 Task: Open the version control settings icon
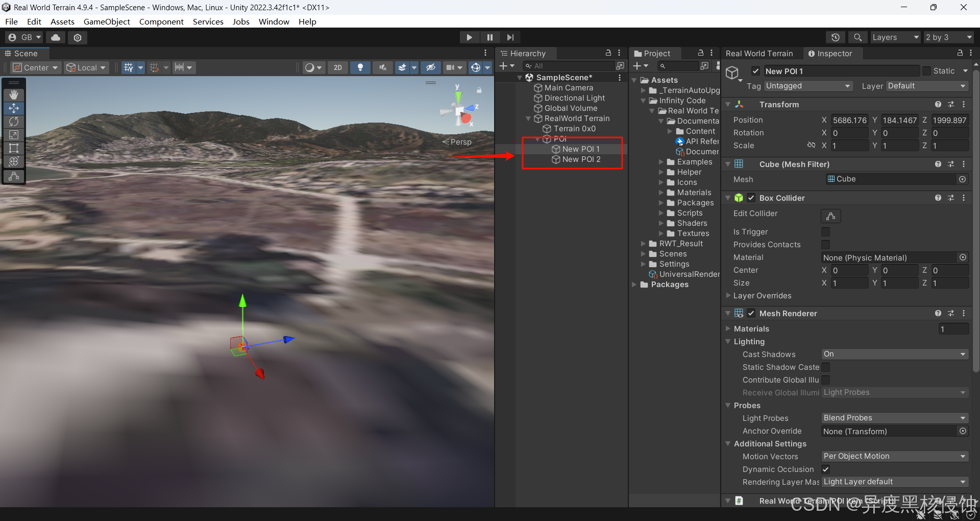click(78, 37)
